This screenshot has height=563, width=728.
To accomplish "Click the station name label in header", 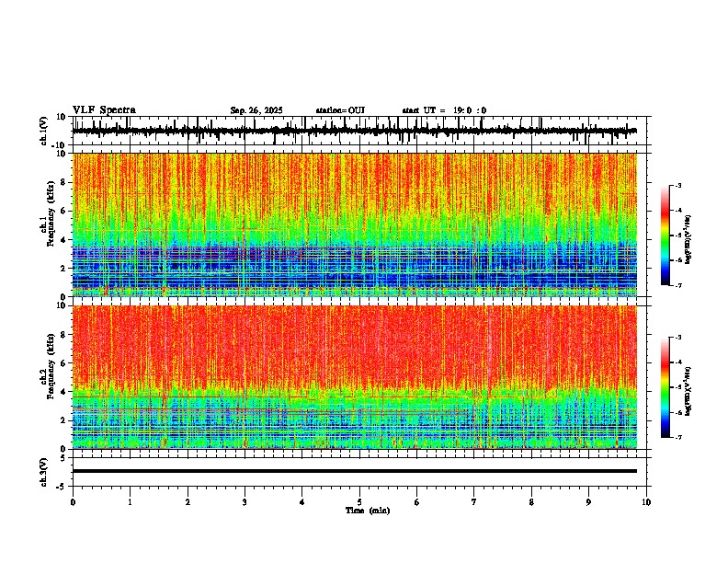I will pyautogui.click(x=340, y=110).
